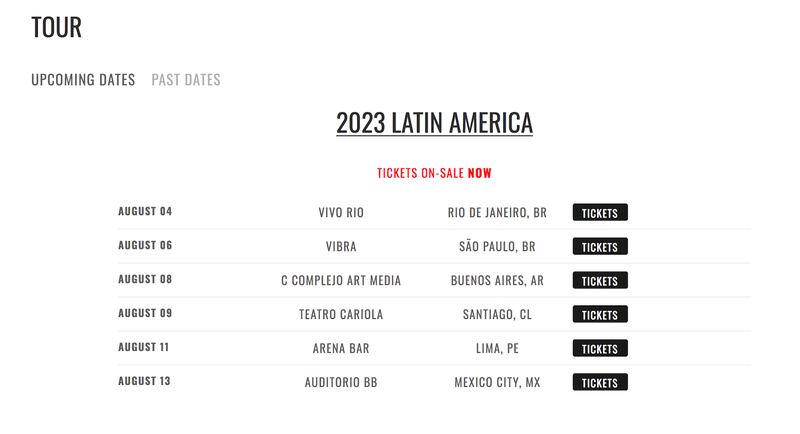800x434 pixels.
Task: Get tickets for Vibra in São Paulo
Action: click(x=600, y=247)
